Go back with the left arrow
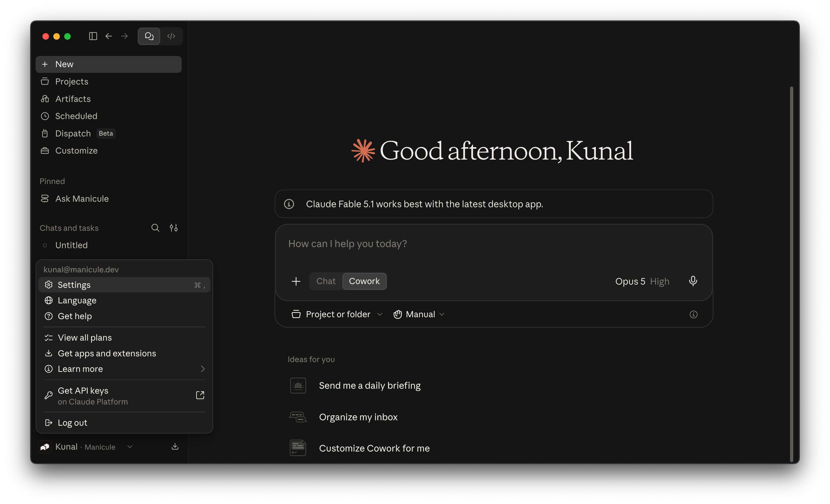 109,36
